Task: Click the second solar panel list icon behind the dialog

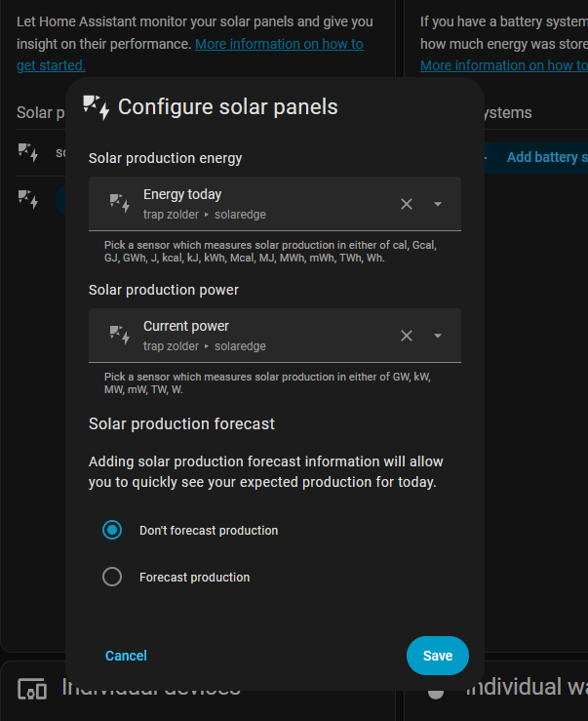Action: (28, 198)
